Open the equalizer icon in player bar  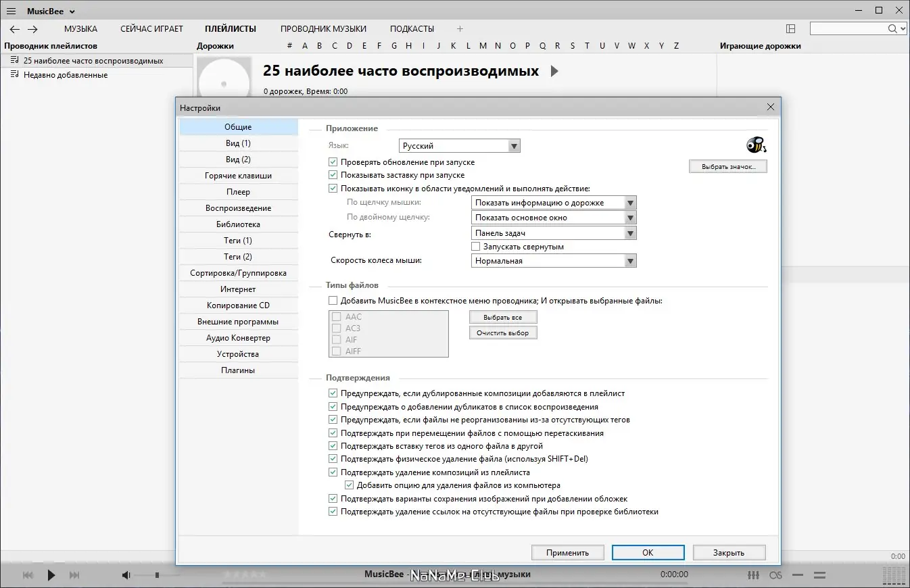tap(753, 575)
